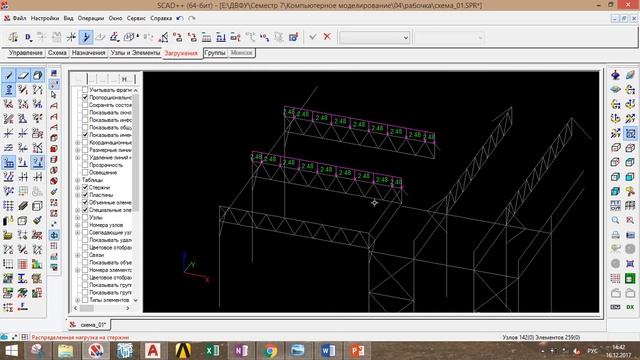This screenshot has width=640, height=360.
Task: Expand the 'Размерные линии' tree node
Action: point(78,150)
